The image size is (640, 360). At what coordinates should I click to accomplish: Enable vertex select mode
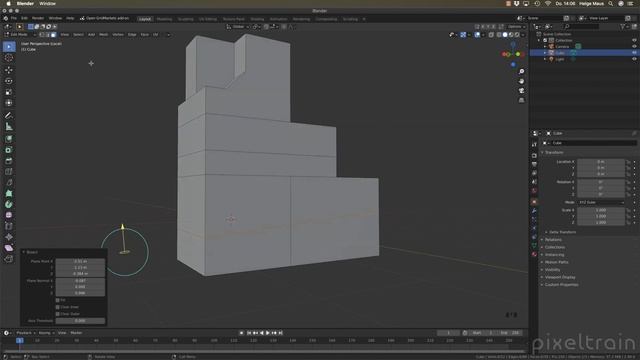(42, 35)
